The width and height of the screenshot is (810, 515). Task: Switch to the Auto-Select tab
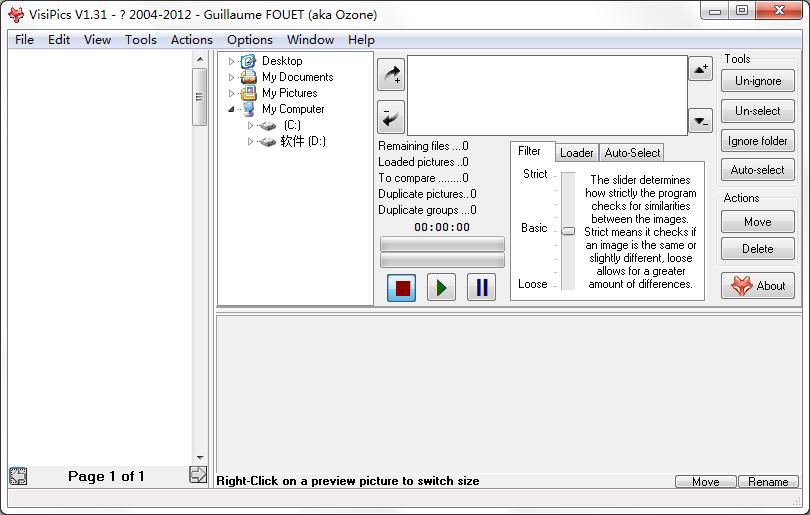pos(632,153)
